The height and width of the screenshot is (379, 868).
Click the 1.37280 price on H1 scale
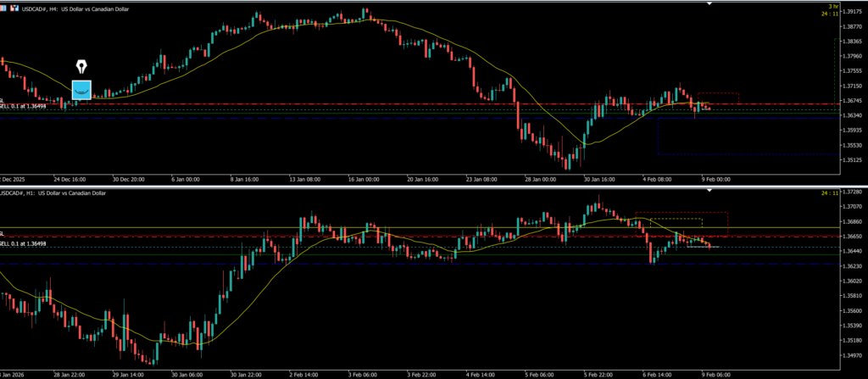(849, 193)
